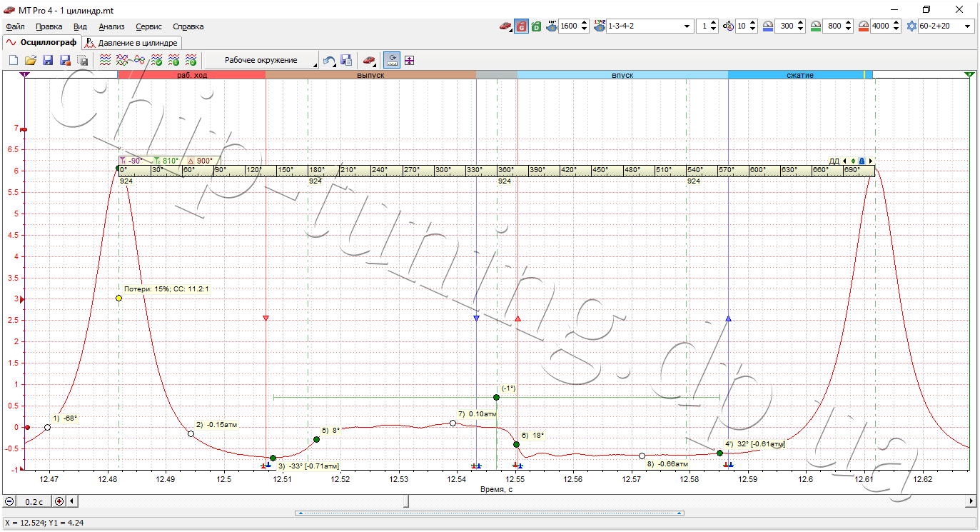Image resolution: width=980 pixels, height=532 pixels.
Task: Switch to 'Давление в цилиндре' tab
Action: tap(131, 43)
